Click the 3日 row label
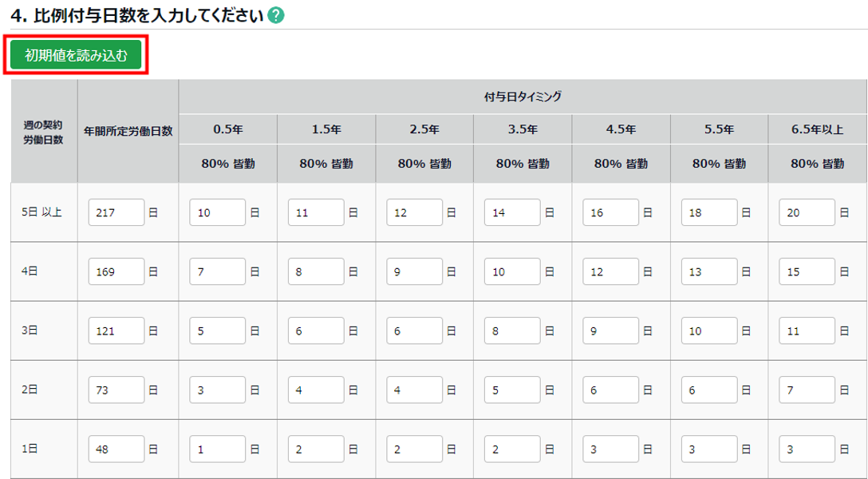The width and height of the screenshot is (868, 479). pos(30,331)
